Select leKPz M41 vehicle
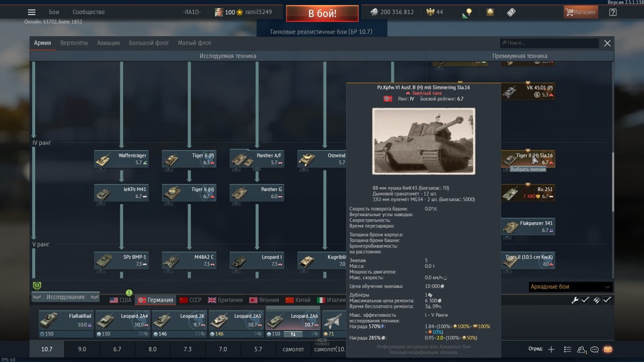This screenshot has width=644, height=362. click(x=121, y=193)
